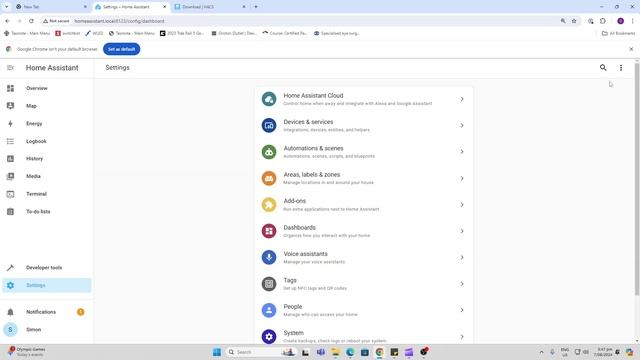
Task: Open the Map view icon
Action: [x=10, y=106]
